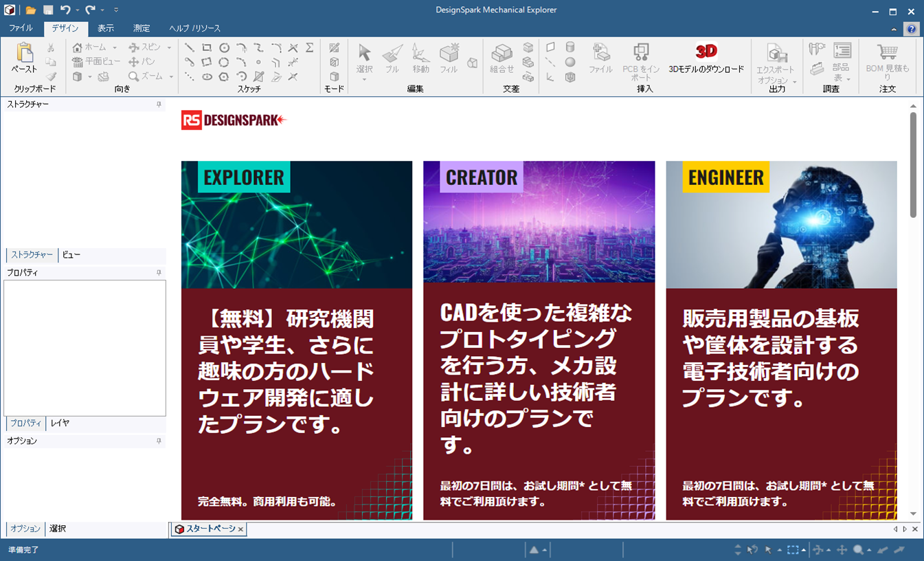Open status bar zoom magnifier dropdown
The width and height of the screenshot is (924, 561).
coord(869,550)
